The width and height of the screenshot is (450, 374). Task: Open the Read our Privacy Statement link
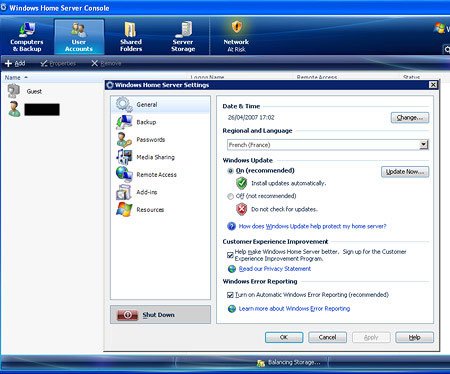[x=275, y=269]
